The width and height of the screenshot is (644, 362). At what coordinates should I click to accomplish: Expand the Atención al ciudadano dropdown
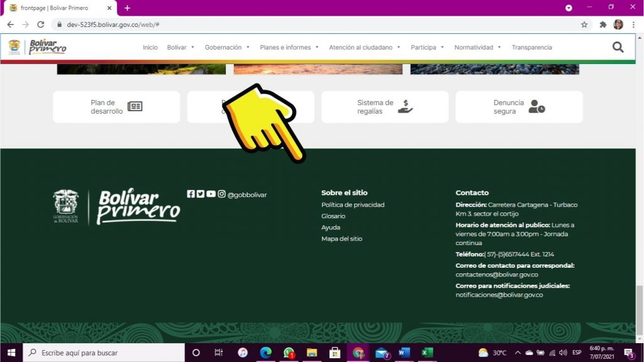click(364, 47)
